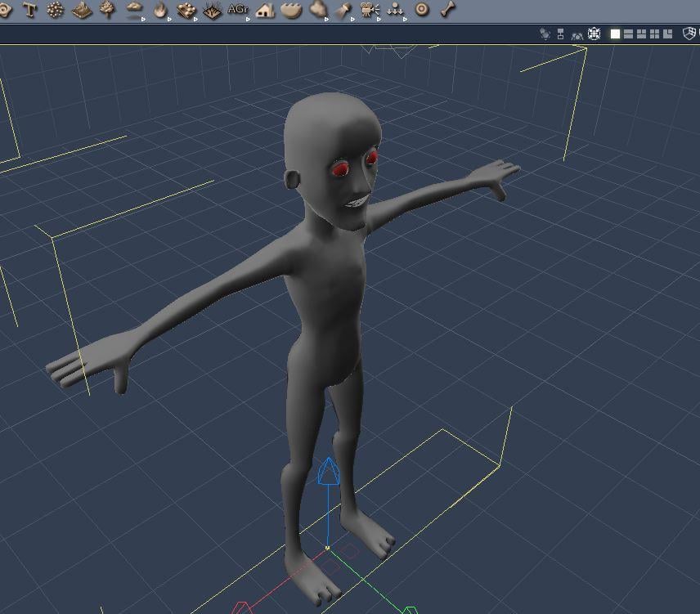Screen dimensions: 700x614
Task: Switch to three-view layout
Action: (641, 34)
